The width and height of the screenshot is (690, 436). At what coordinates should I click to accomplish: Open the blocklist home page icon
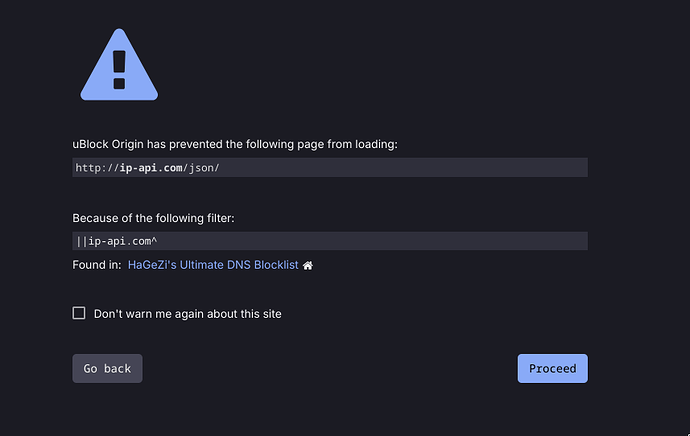click(x=308, y=265)
